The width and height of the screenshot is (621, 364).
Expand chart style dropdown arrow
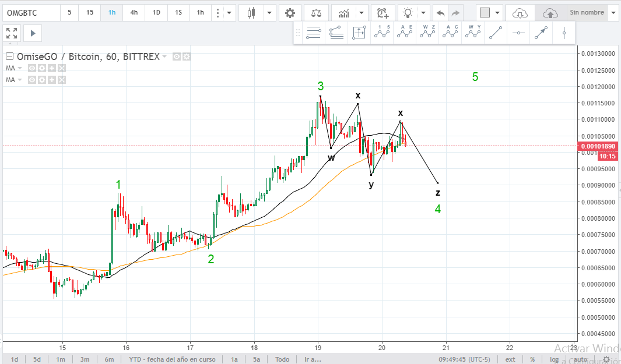tap(269, 13)
